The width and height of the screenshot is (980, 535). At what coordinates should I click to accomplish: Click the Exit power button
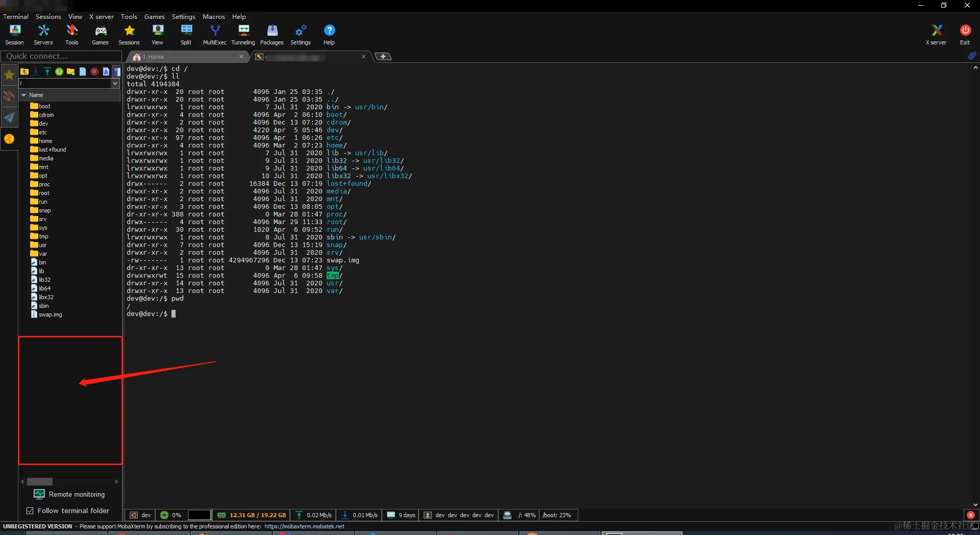coord(965,35)
